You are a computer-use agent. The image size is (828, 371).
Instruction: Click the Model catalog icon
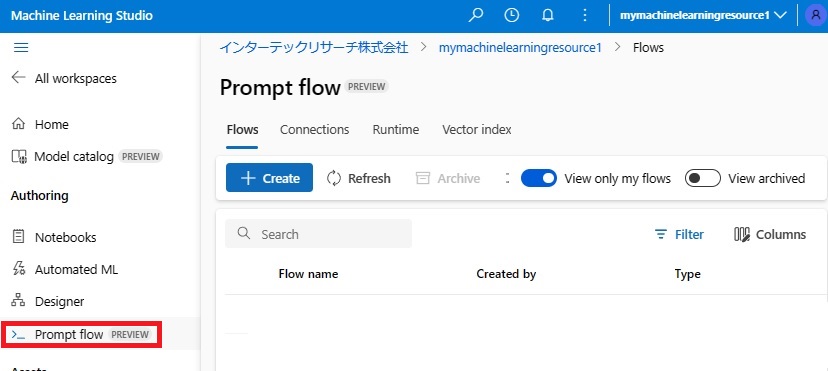[x=18, y=156]
